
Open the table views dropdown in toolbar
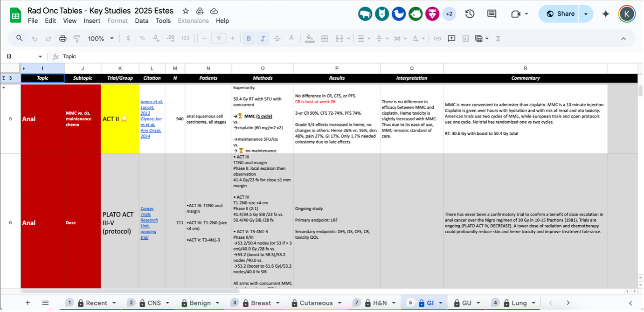point(482,38)
